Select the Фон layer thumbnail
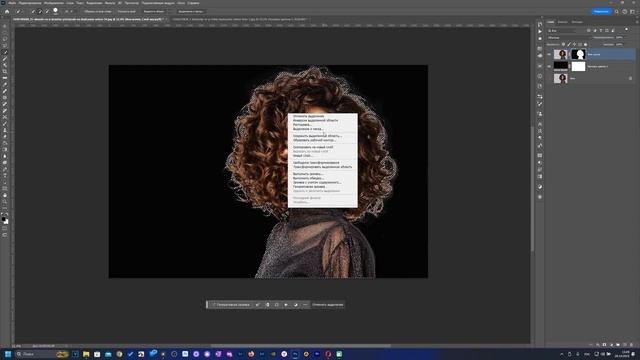Image resolution: width=640 pixels, height=360 pixels. click(560, 78)
